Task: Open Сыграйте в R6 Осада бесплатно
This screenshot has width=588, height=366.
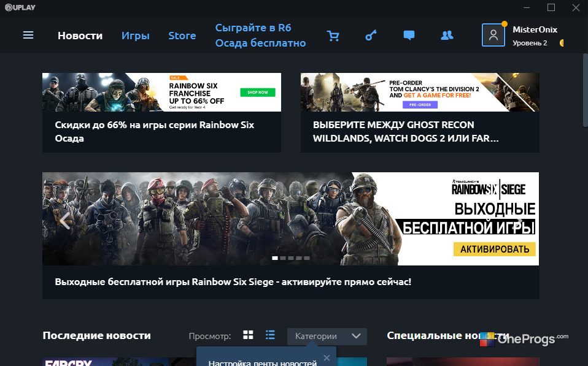Action: pyautogui.click(x=260, y=35)
